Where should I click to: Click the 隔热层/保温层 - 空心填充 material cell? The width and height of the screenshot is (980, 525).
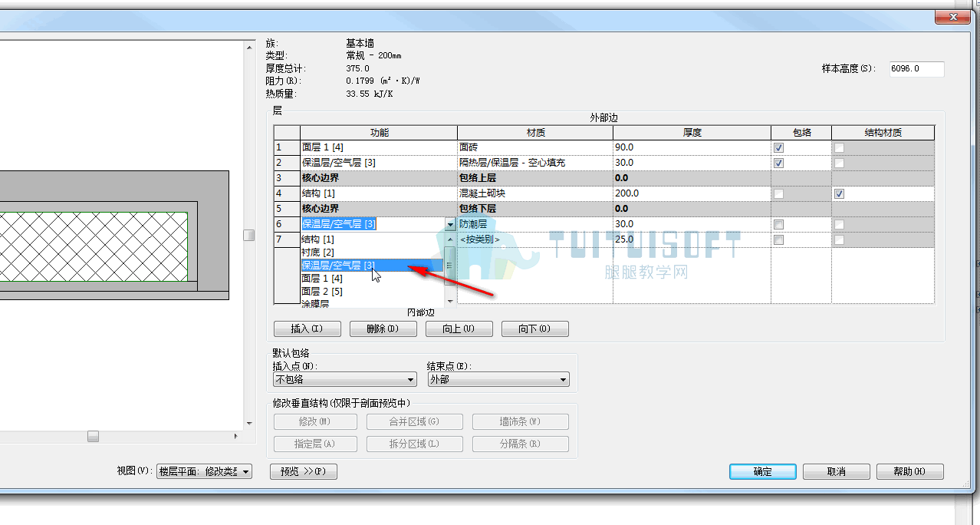(534, 163)
